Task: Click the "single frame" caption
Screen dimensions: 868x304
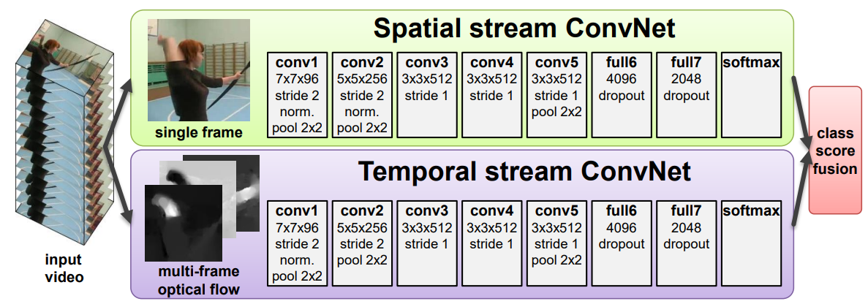Action: pos(197,133)
